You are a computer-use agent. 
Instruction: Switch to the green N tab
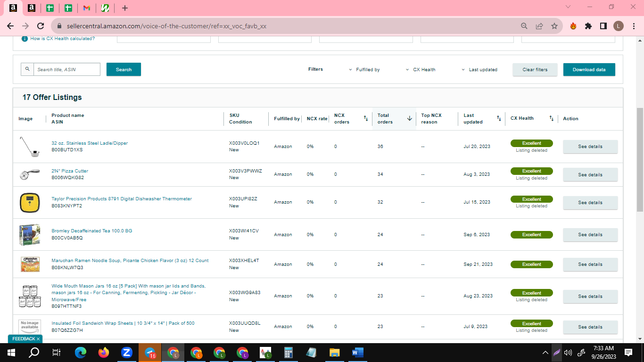(106, 8)
